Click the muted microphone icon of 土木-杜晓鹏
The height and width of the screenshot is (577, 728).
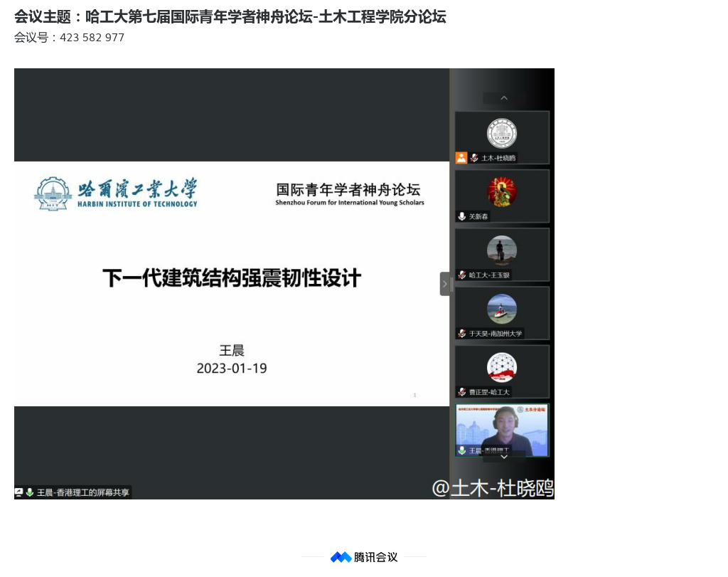[x=474, y=158]
